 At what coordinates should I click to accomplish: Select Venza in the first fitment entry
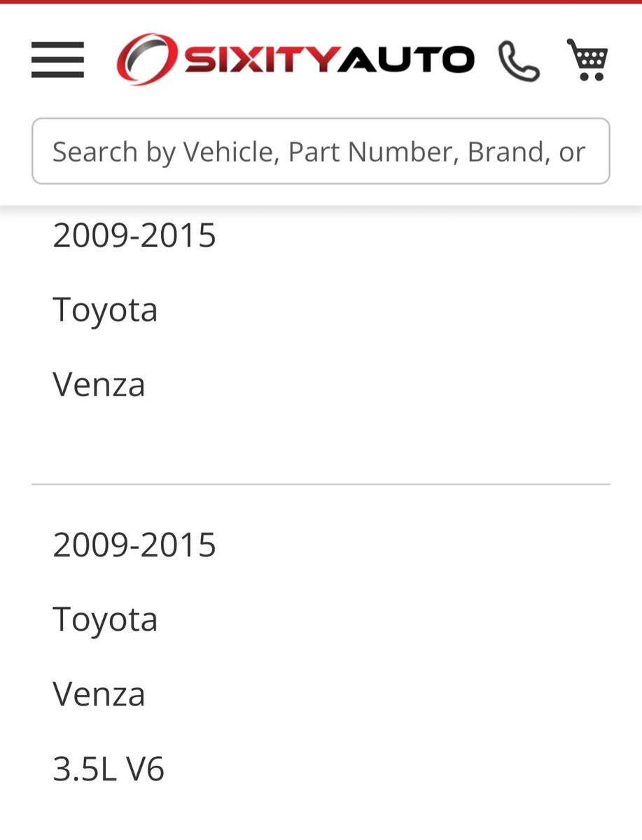tap(99, 384)
